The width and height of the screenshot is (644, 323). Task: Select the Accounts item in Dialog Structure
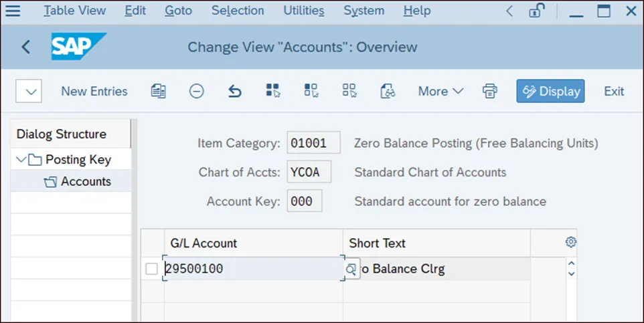coord(86,181)
